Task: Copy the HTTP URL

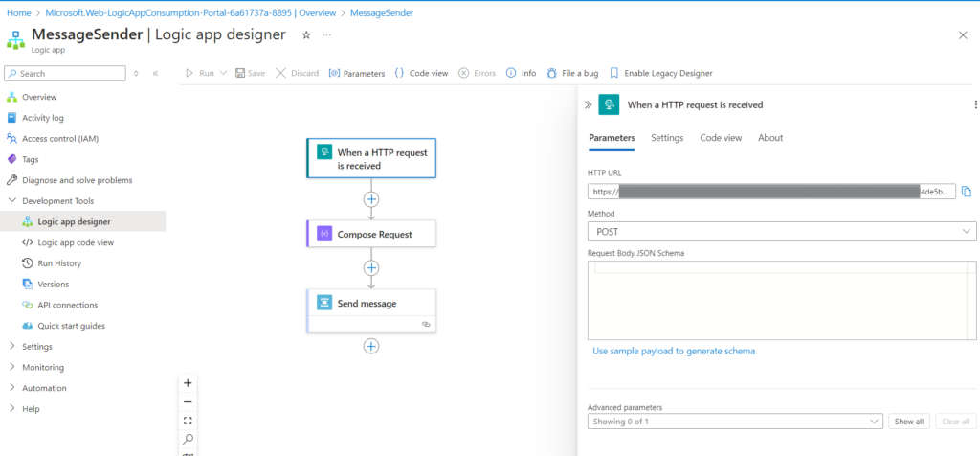Action: 967,192
